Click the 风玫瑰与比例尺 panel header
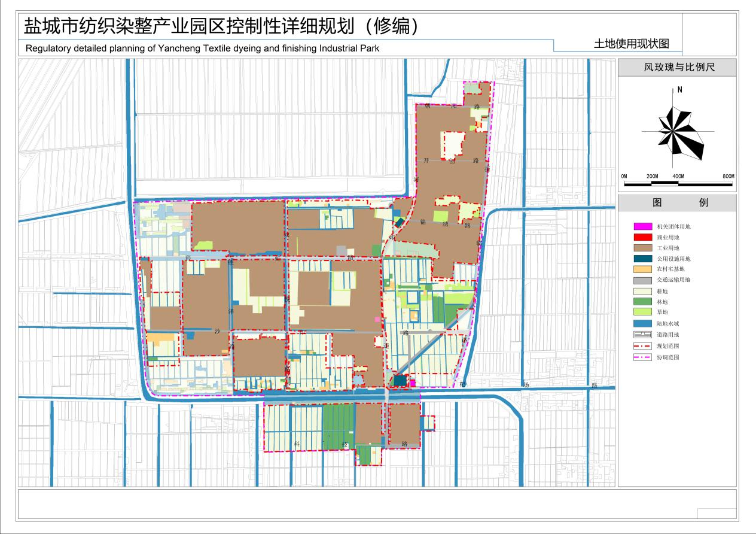Viewport: 756px width, 534px height. (x=680, y=67)
